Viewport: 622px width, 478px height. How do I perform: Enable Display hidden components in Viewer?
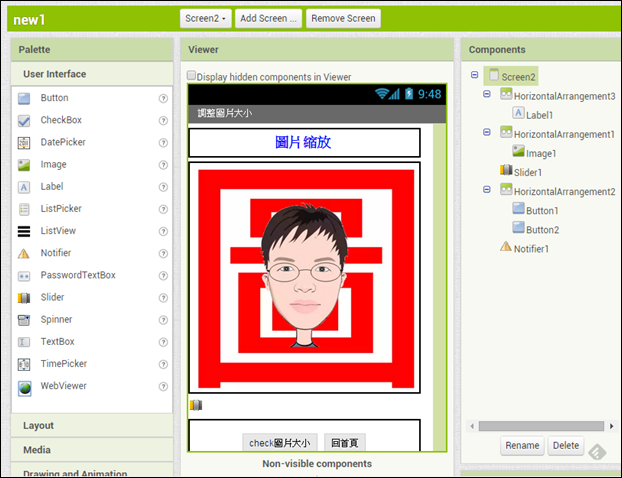(192, 75)
